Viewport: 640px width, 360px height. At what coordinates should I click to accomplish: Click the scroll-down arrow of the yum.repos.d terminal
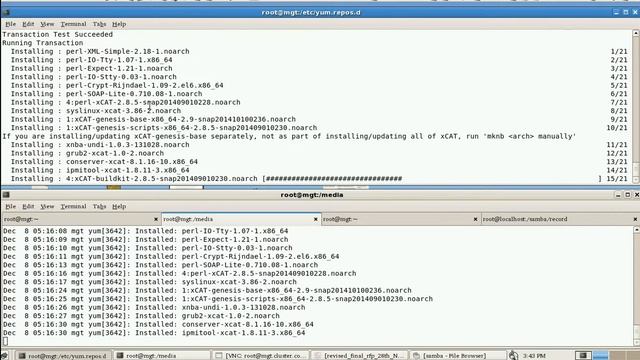[x=636, y=180]
